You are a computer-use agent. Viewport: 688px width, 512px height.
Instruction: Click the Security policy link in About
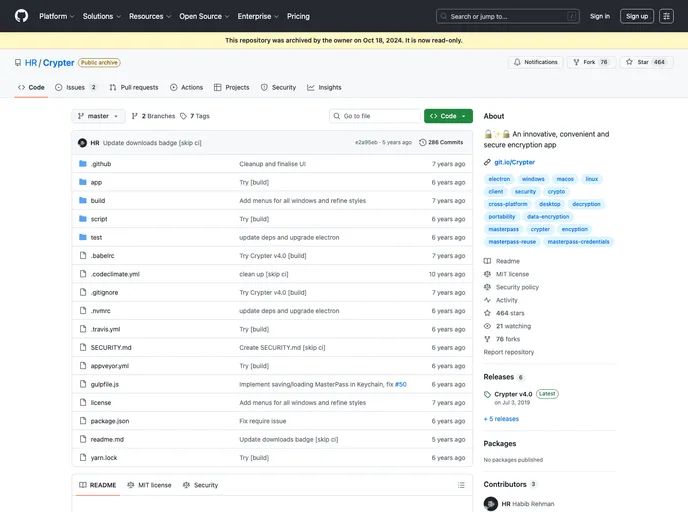point(517,287)
